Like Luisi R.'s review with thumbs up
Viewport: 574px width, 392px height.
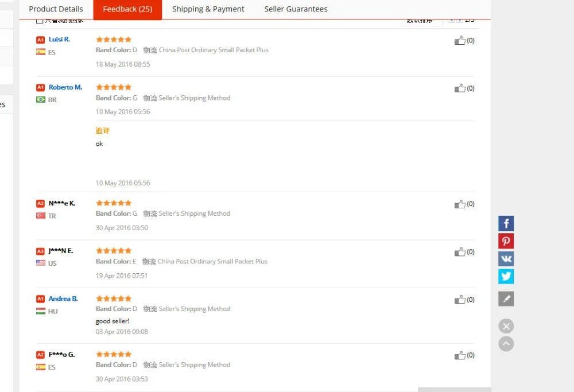pyautogui.click(x=460, y=40)
